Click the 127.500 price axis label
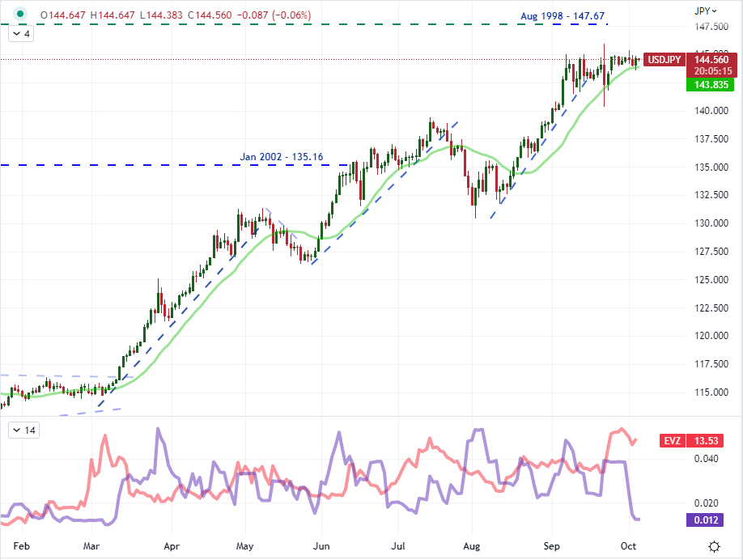743x560 pixels. 711,251
